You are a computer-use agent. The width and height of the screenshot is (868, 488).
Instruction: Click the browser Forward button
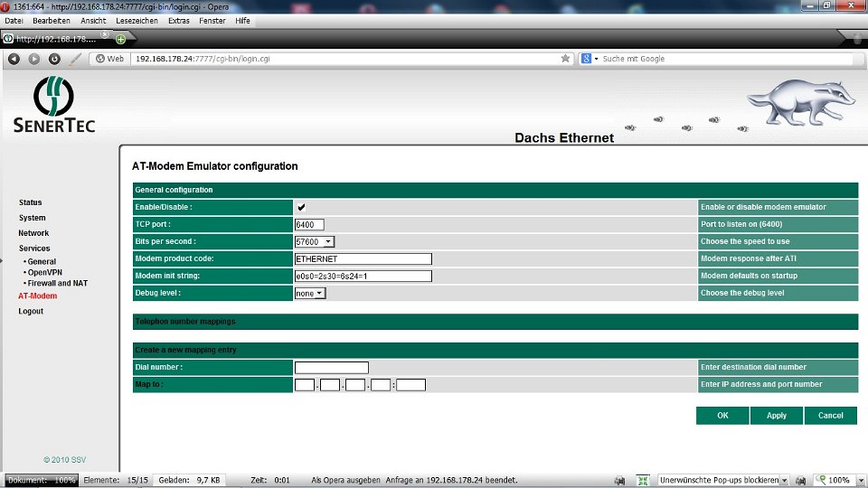click(34, 59)
